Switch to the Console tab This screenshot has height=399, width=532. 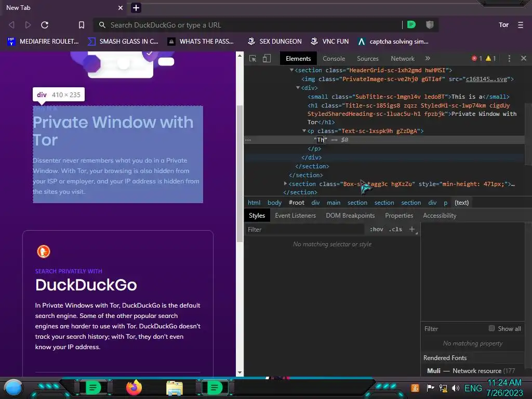coord(334,58)
